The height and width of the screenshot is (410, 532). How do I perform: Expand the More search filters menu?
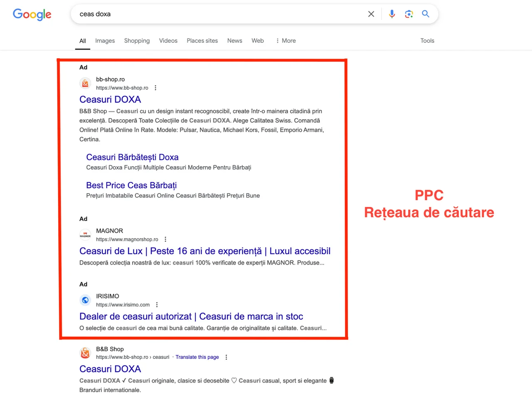(x=286, y=41)
